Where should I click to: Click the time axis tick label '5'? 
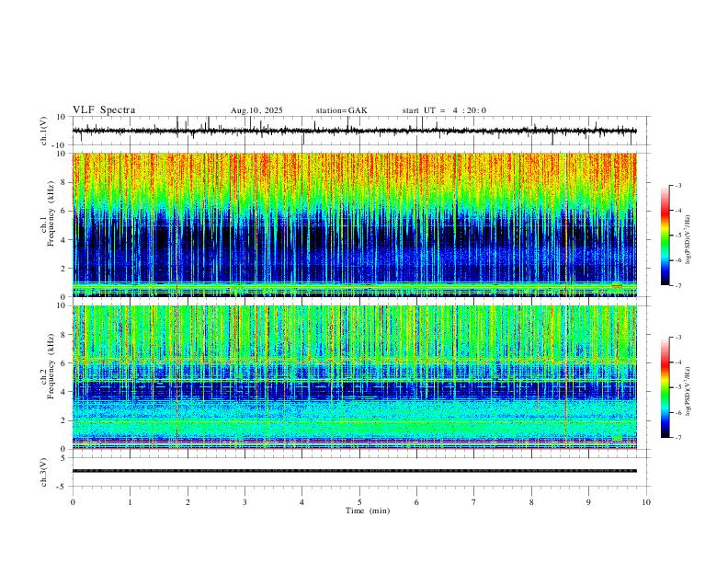[x=359, y=502]
